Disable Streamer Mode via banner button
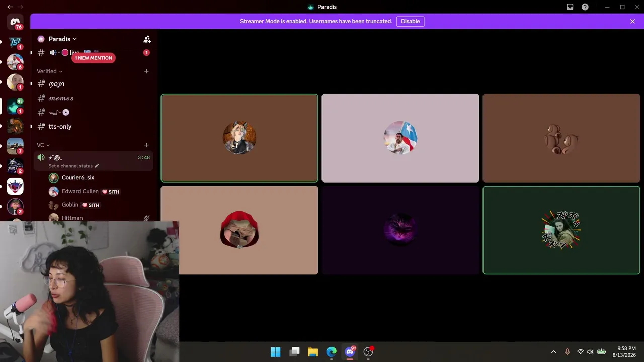The image size is (644, 362). coord(410,21)
